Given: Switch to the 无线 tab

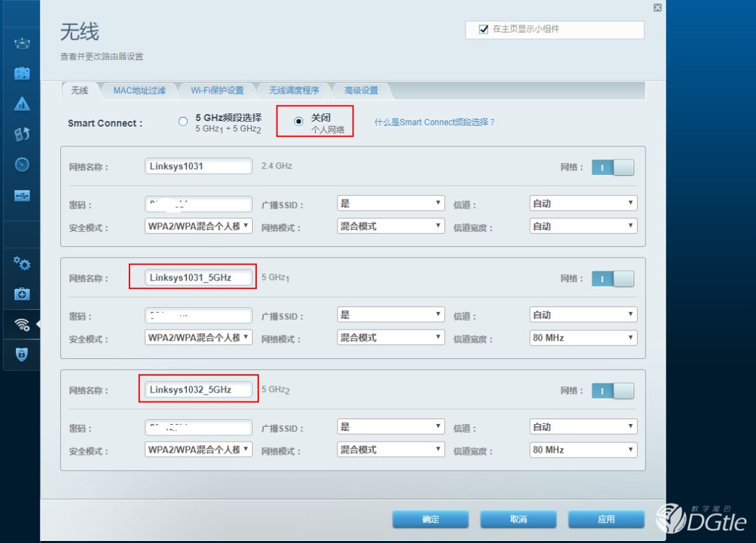Looking at the screenshot, I should [80, 90].
